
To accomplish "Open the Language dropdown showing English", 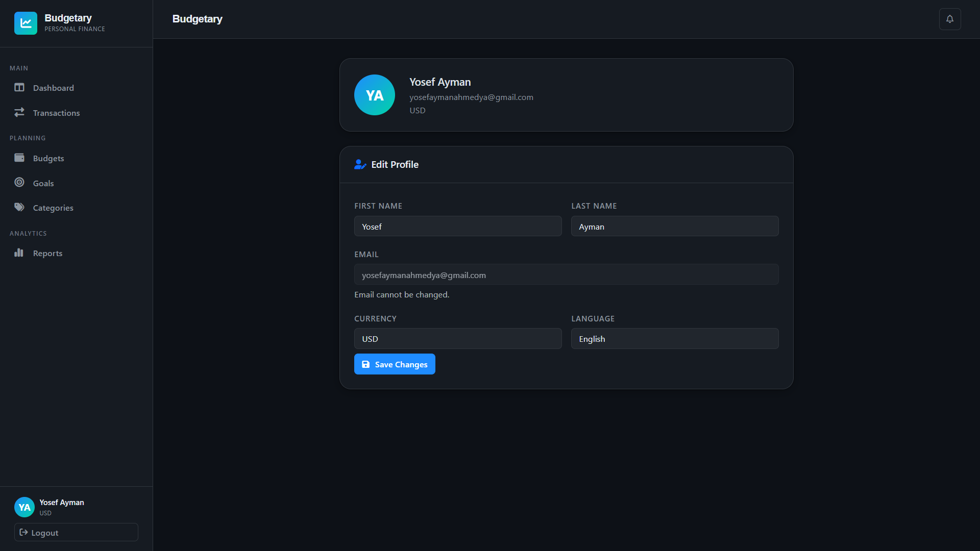I will click(x=675, y=339).
